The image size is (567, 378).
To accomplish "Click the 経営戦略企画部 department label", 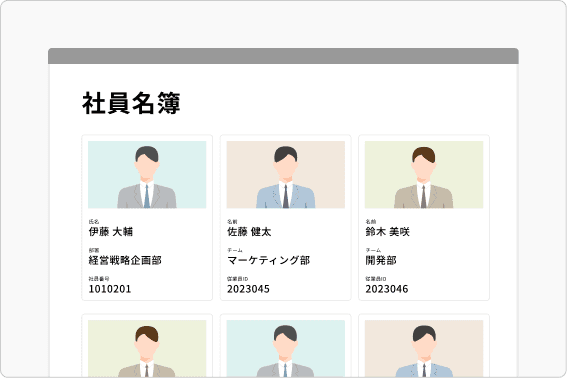I will 125,260.
